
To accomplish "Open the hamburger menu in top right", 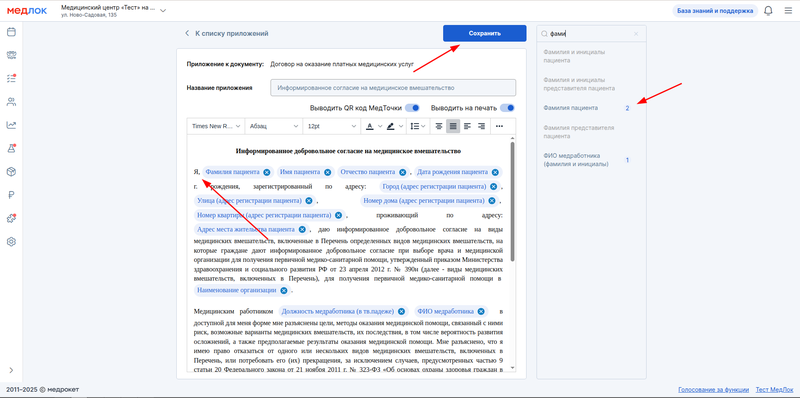I will pyautogui.click(x=788, y=11).
